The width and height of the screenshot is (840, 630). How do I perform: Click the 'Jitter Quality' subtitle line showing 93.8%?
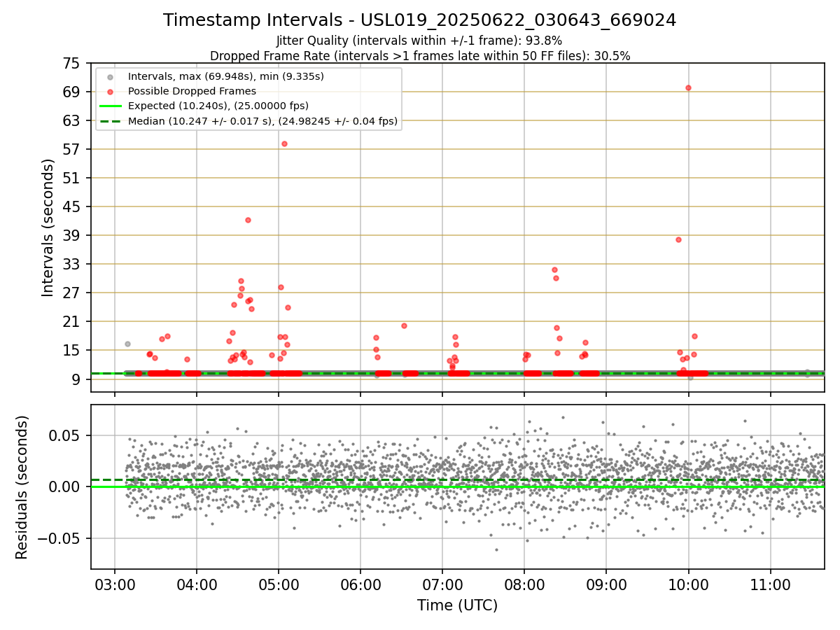pyautogui.click(x=419, y=41)
